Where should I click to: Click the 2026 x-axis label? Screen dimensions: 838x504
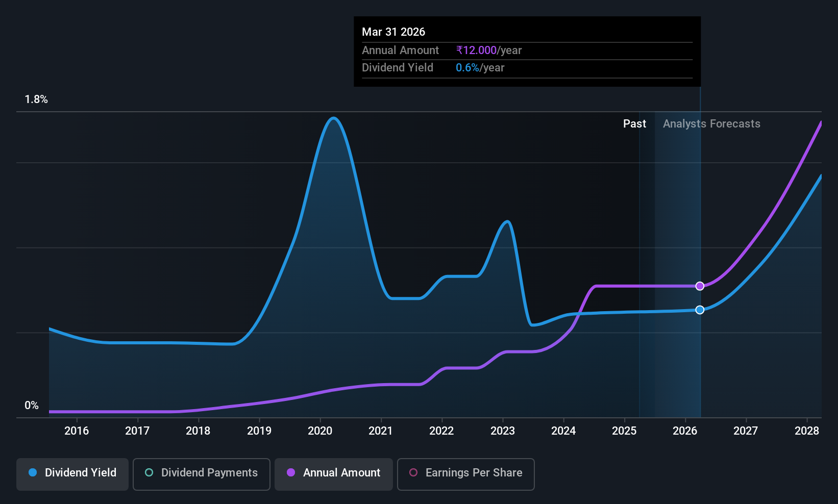pyautogui.click(x=685, y=431)
